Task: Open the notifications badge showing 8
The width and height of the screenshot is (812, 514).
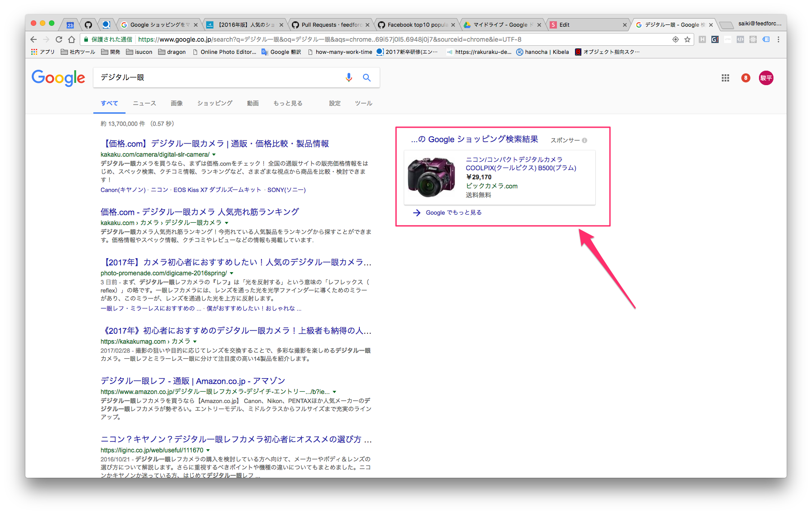Action: (x=745, y=78)
